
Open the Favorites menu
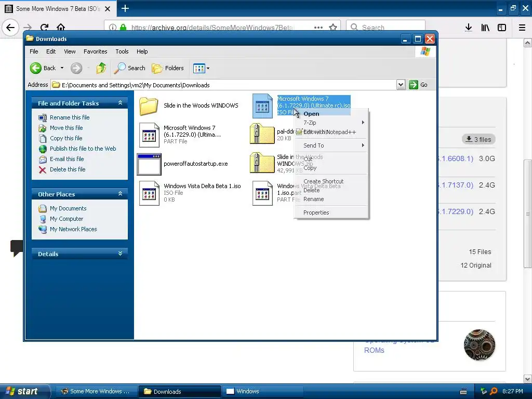coord(96,51)
